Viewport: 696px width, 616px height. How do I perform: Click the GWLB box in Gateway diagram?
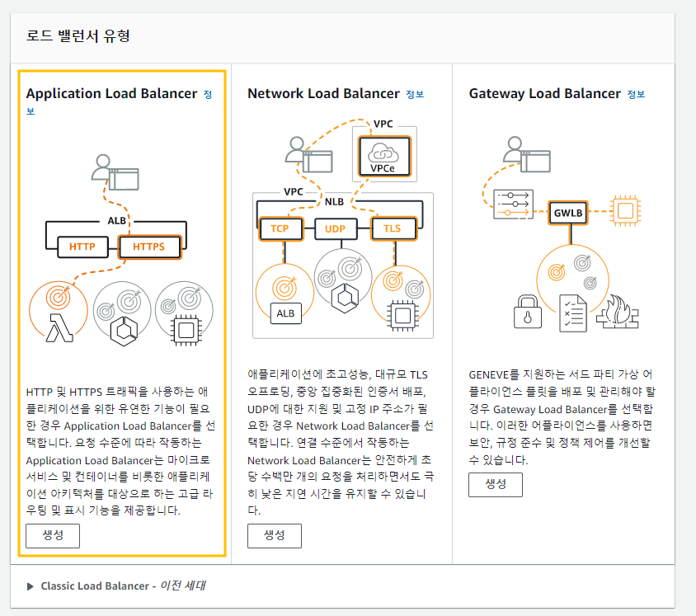(x=568, y=213)
